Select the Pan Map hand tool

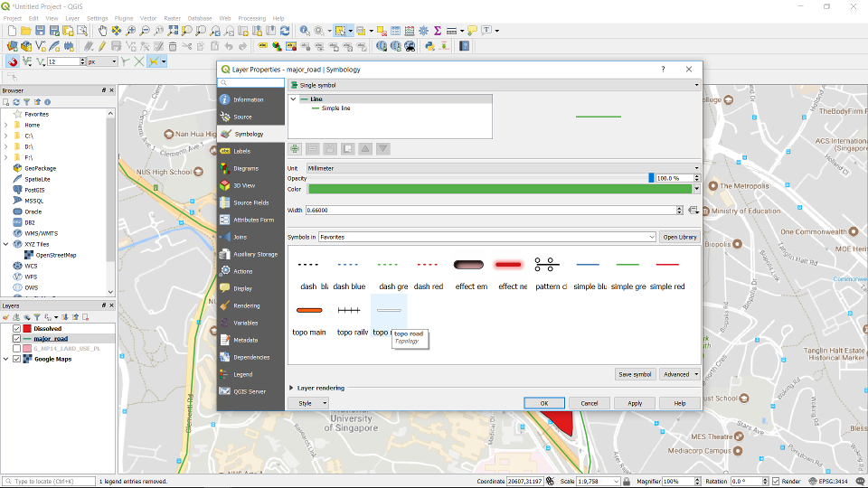point(102,31)
